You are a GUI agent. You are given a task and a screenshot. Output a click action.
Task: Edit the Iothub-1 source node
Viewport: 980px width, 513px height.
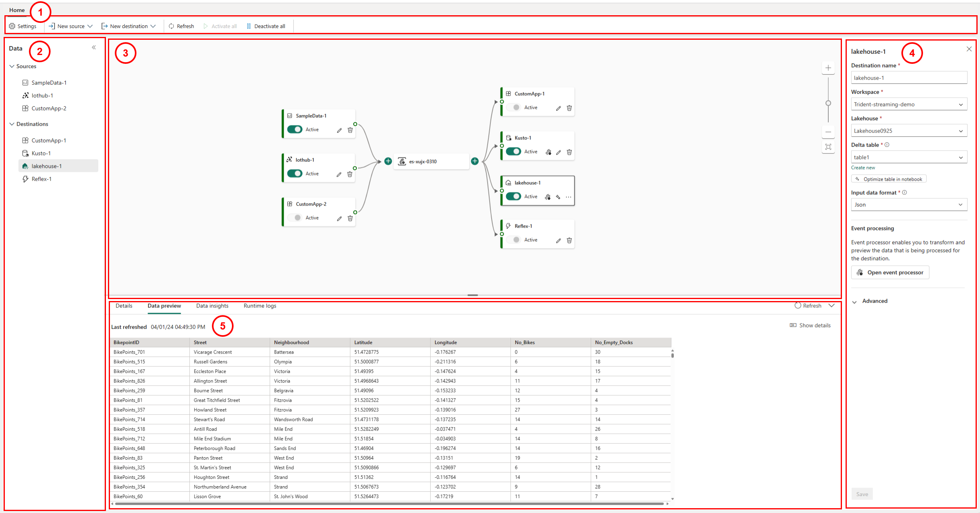pos(339,174)
